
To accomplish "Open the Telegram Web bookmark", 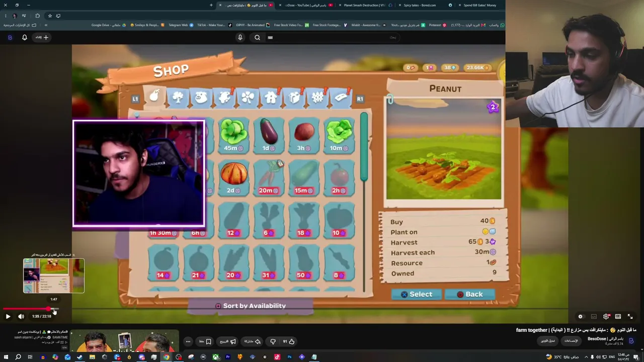I will tap(180, 25).
